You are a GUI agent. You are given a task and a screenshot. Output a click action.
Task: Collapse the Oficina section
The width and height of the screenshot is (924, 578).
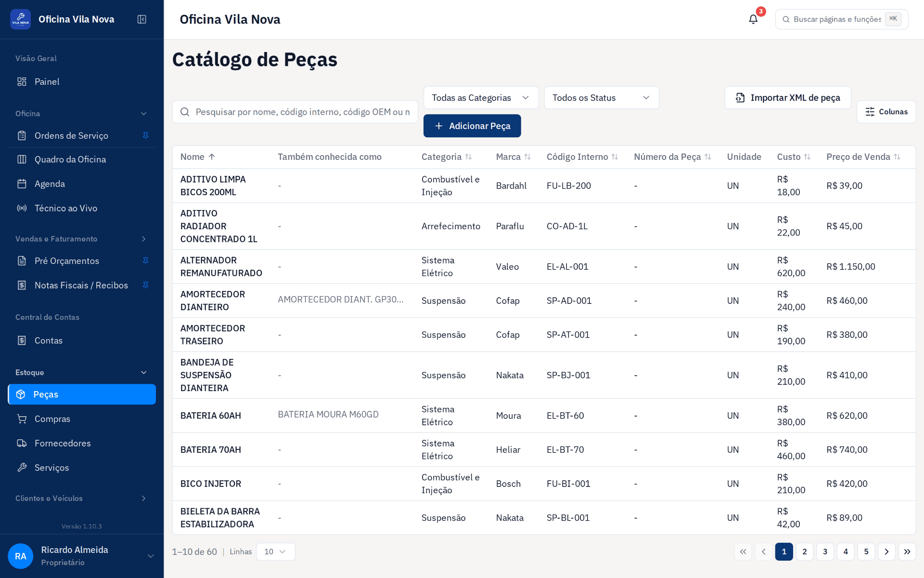point(143,114)
